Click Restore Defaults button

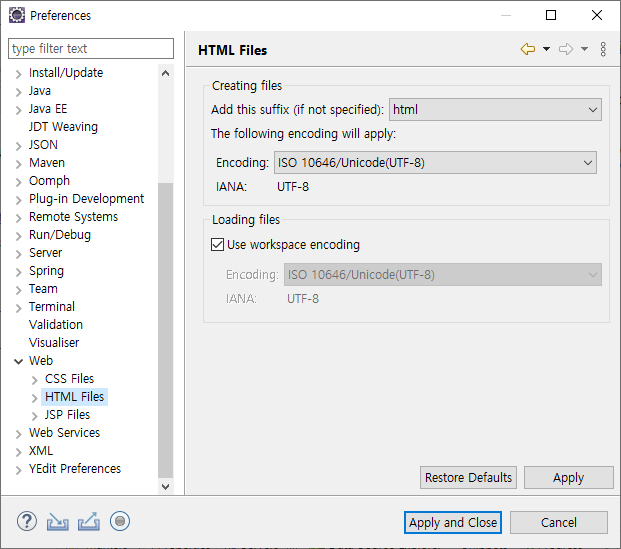[x=469, y=478]
